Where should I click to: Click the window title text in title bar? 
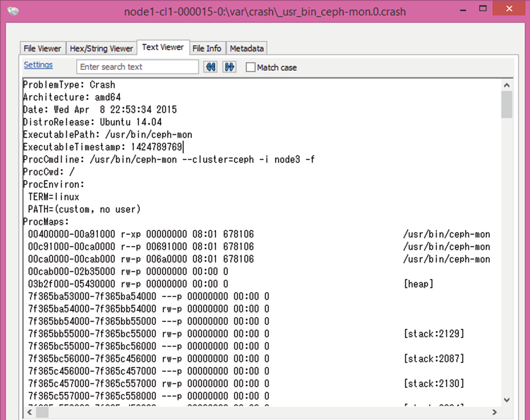[x=265, y=12]
